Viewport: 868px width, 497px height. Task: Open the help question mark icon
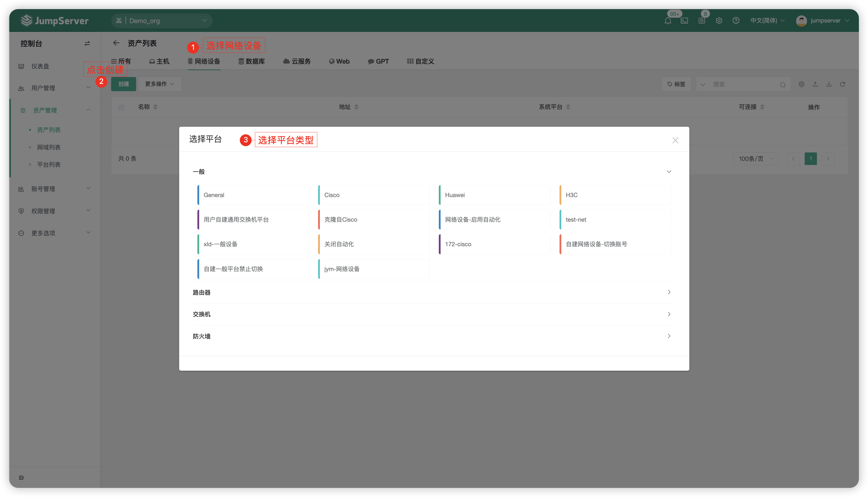[x=736, y=21]
